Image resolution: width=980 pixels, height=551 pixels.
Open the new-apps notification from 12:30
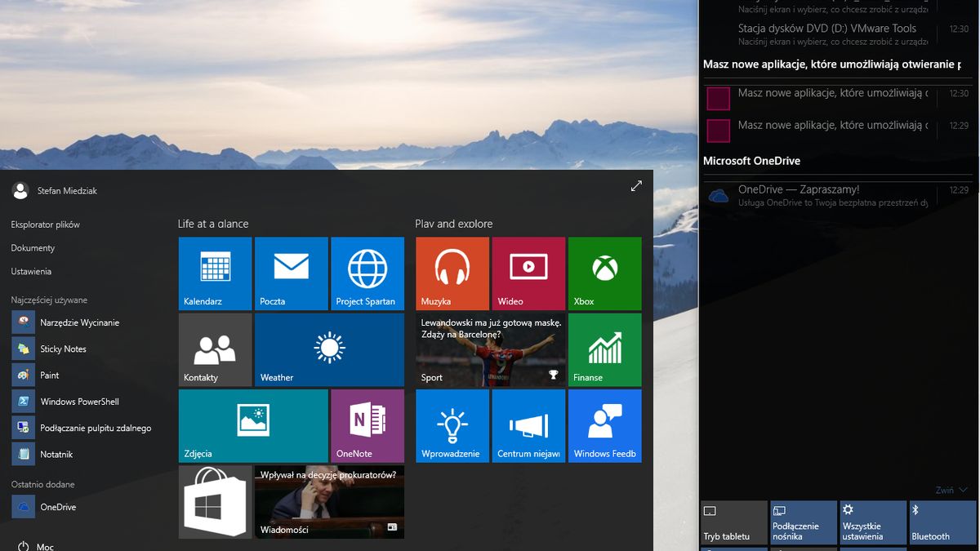[x=838, y=99]
